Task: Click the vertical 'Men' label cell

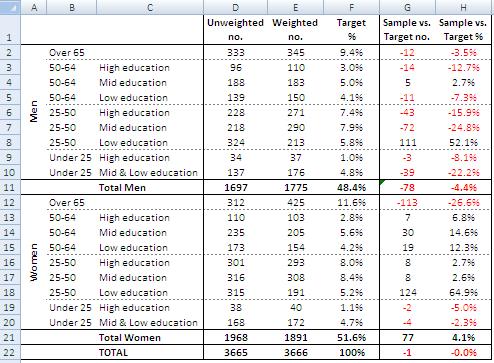Action: [x=34, y=112]
